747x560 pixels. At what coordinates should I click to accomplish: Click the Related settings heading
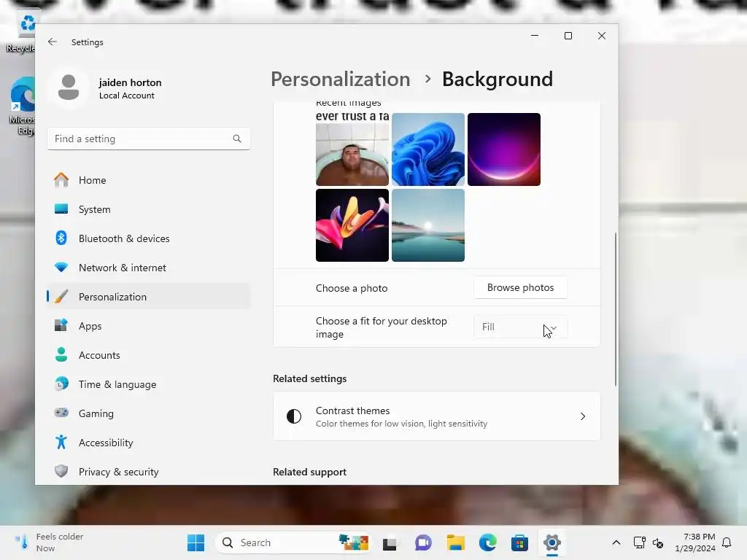point(309,378)
